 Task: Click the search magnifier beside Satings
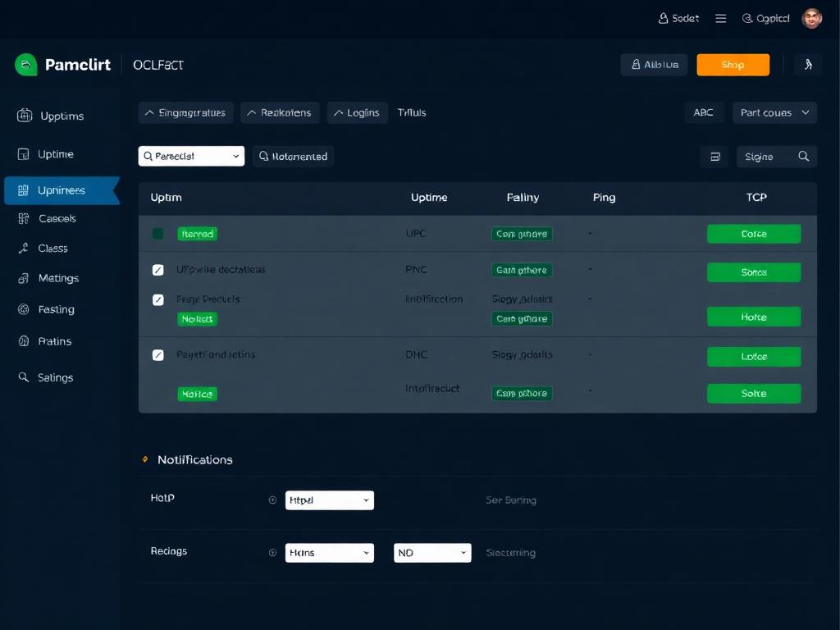(24, 377)
